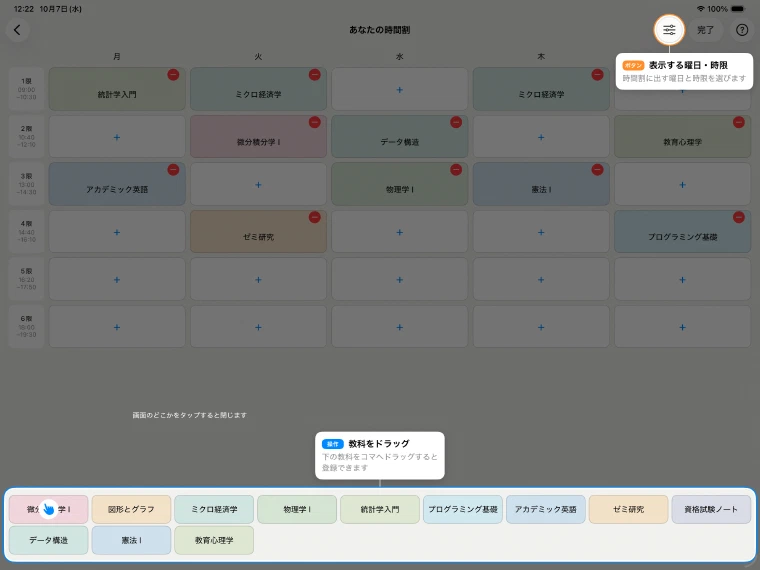Screen dimensions: 760x570
Task: Tap the 表示する曜日・時限 tooltip
Action: point(684,71)
